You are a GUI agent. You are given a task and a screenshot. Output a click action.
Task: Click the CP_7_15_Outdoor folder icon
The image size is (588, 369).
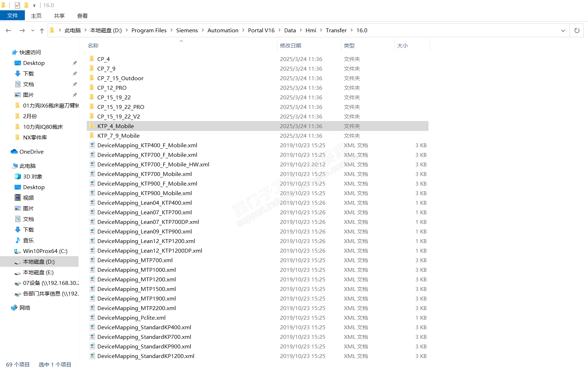click(92, 78)
